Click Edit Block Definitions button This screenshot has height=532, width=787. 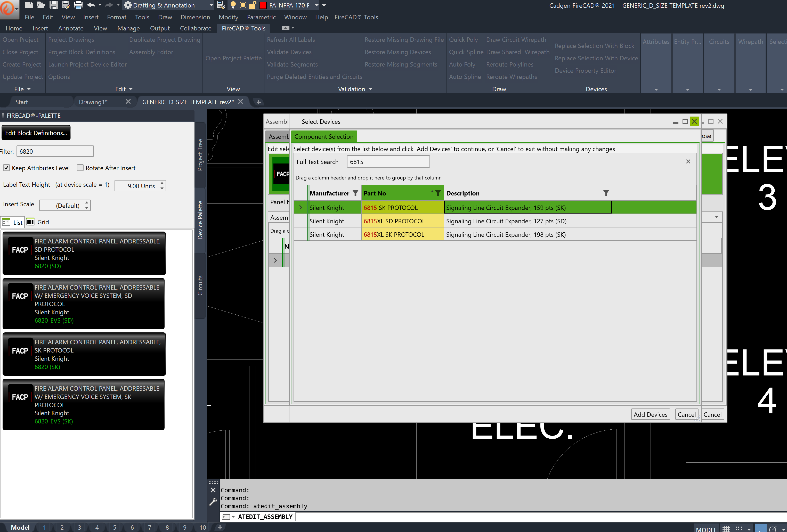(x=36, y=133)
